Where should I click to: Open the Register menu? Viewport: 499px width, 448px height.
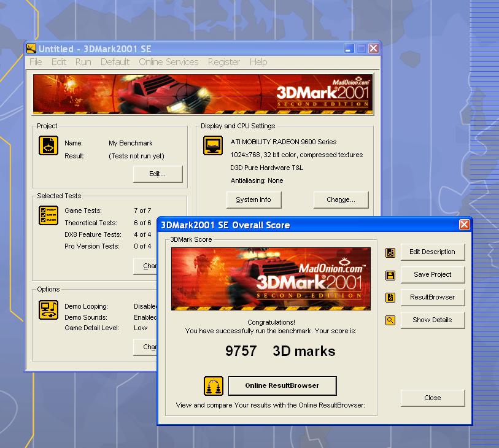(x=224, y=62)
